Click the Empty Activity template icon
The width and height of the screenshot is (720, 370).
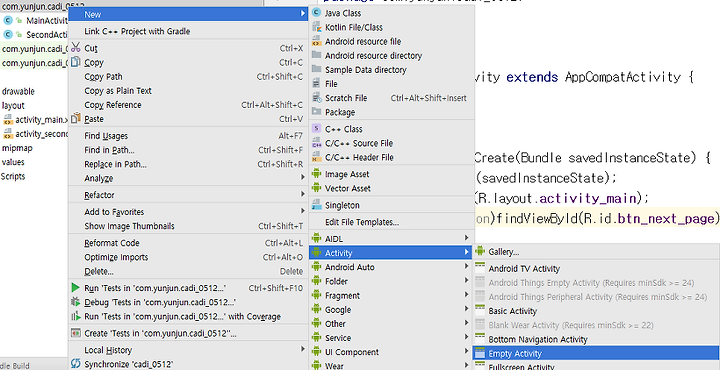coord(480,353)
